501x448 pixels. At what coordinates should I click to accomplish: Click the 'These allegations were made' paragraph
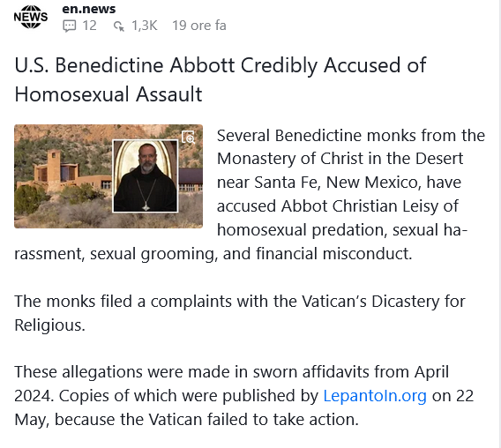click(x=243, y=396)
